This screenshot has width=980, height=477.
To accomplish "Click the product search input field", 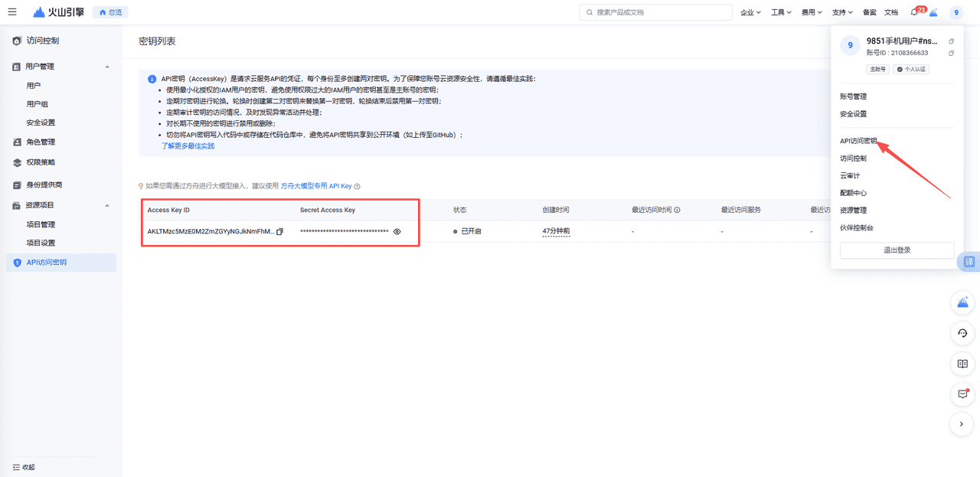I will (655, 11).
